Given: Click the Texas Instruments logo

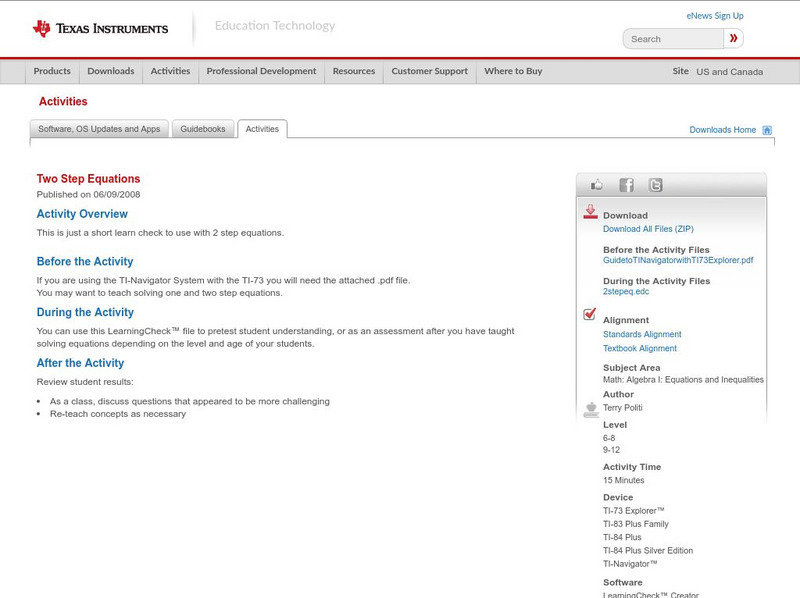Looking at the screenshot, I should pyautogui.click(x=100, y=28).
